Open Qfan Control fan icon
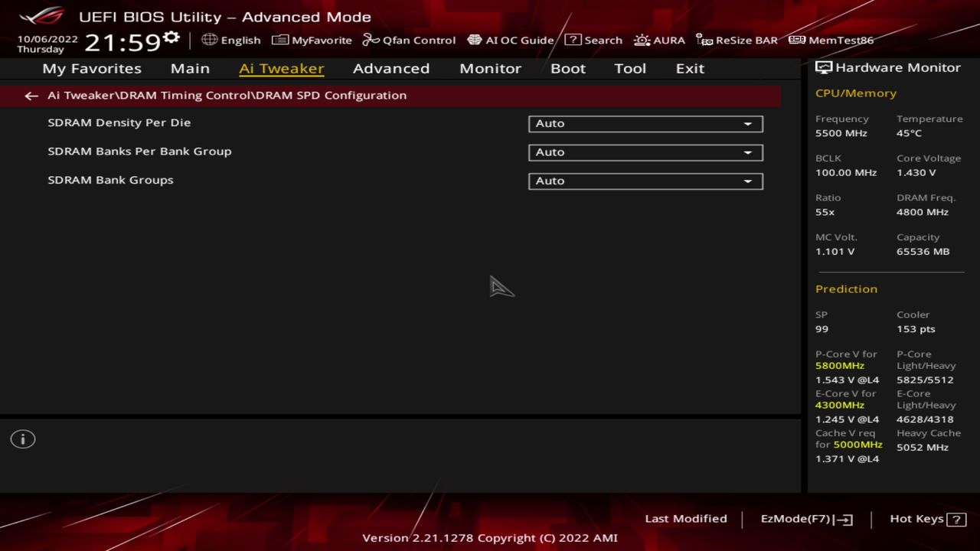980x551 pixels. (371, 40)
